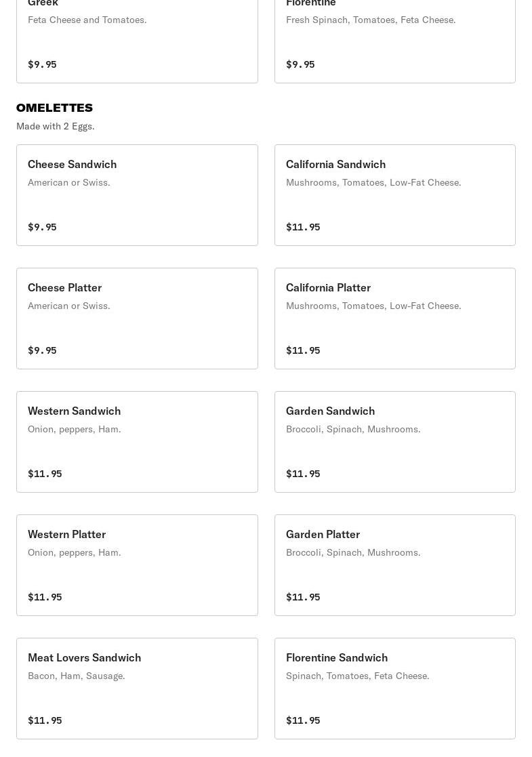Screen dimensions: 532x757
Task: Choose the Cheese Platter omelette
Action: pyautogui.click(x=137, y=319)
